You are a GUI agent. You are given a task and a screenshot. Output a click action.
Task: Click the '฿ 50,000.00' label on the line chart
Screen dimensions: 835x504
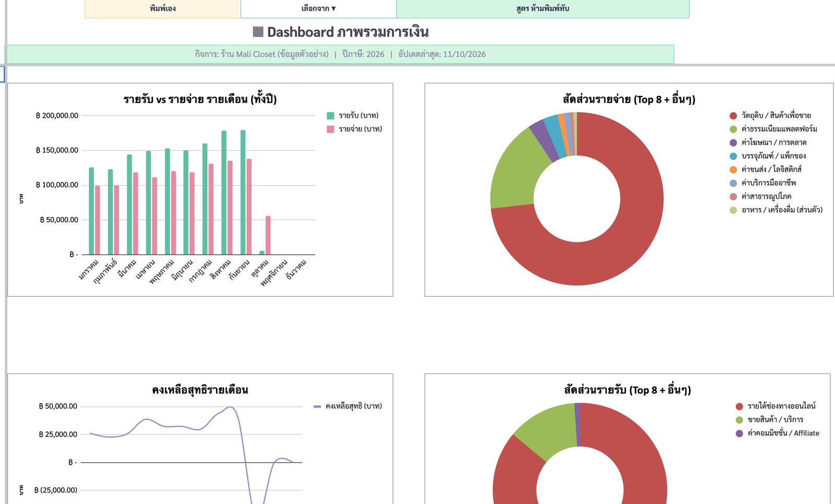[x=58, y=406]
